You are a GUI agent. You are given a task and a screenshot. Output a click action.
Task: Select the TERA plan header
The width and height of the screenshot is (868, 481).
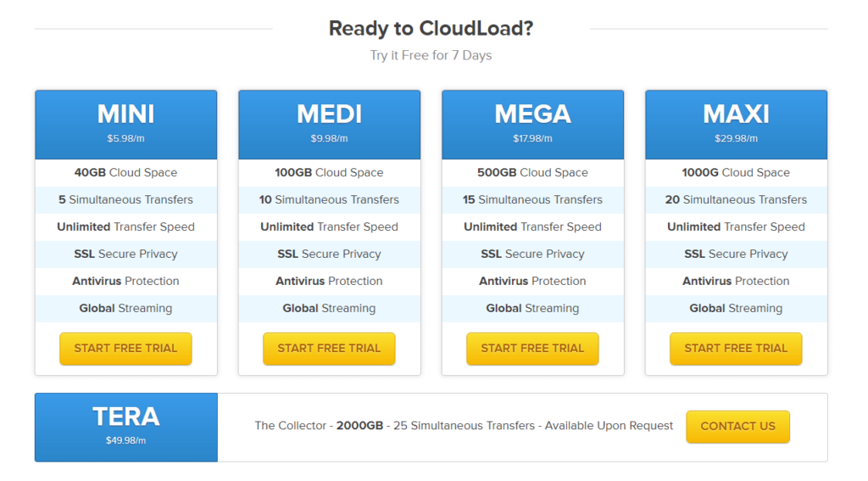pyautogui.click(x=125, y=428)
